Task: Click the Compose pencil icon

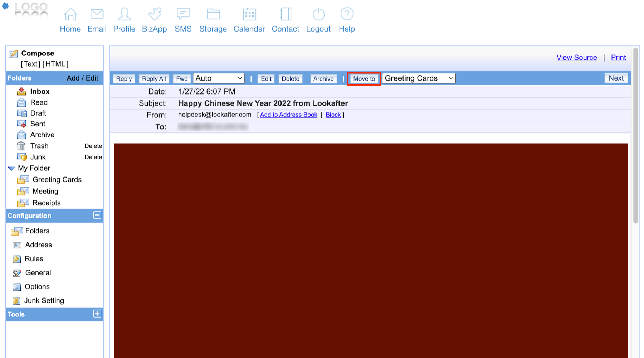Action: (x=13, y=54)
